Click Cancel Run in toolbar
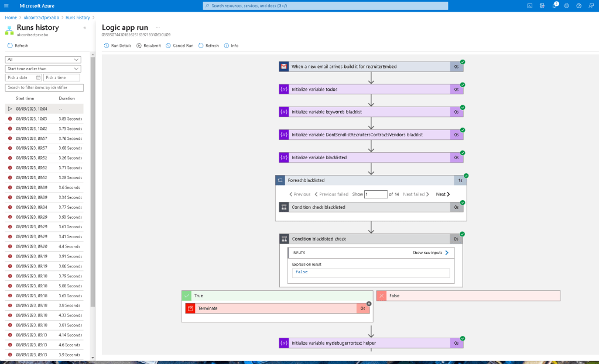 [x=180, y=46]
